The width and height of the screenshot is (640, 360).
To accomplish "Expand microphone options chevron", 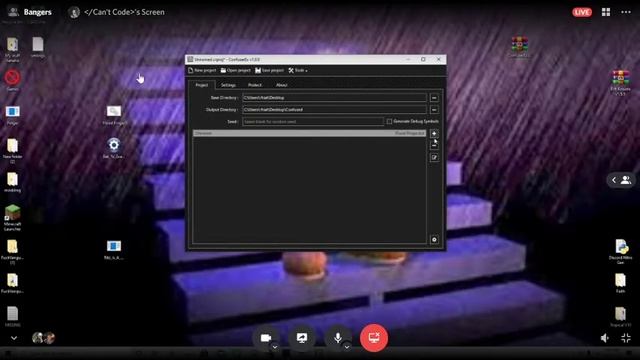I will pyautogui.click(x=347, y=347).
